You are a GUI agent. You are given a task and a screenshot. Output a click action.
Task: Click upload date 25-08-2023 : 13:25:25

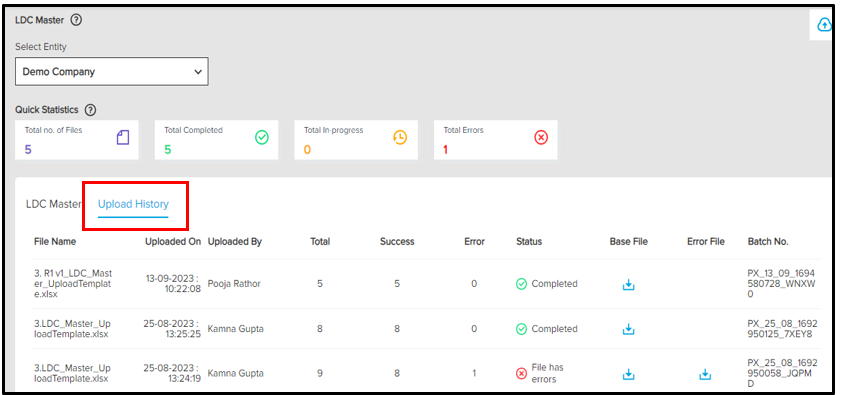pyautogui.click(x=172, y=329)
